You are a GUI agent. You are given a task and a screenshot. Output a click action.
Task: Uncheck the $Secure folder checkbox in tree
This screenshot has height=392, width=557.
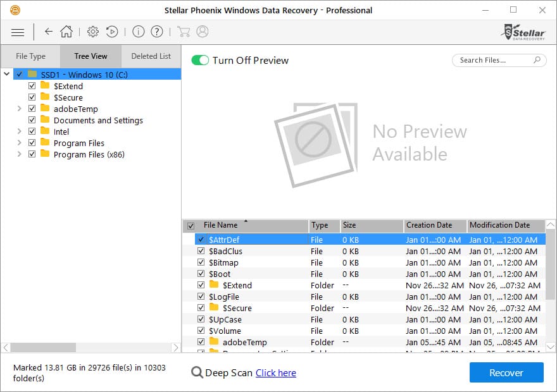(32, 97)
